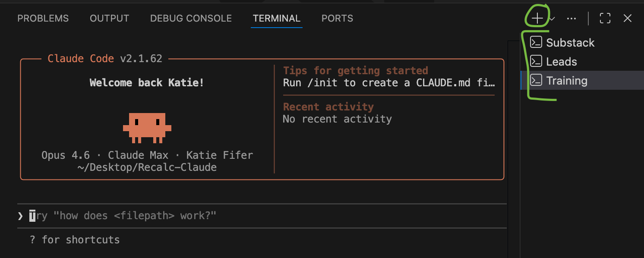The image size is (644, 258).
Task: Click the '? for shortcuts' hint
Action: tap(75, 240)
